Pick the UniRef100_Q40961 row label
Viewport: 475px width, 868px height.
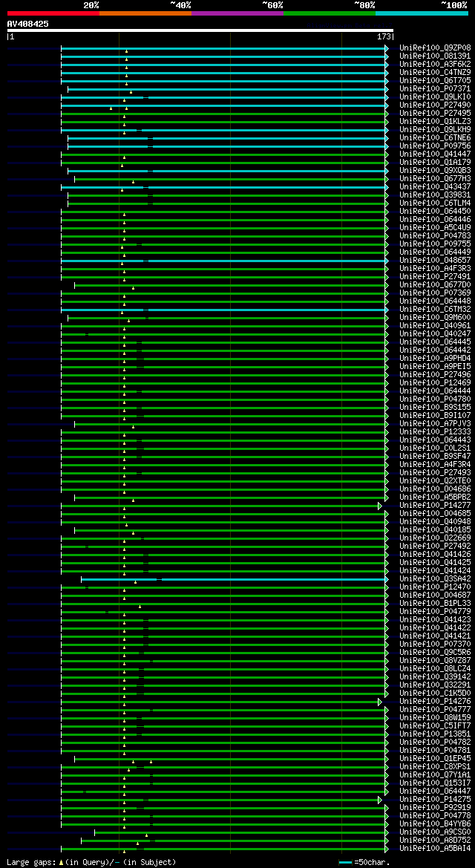[435, 326]
